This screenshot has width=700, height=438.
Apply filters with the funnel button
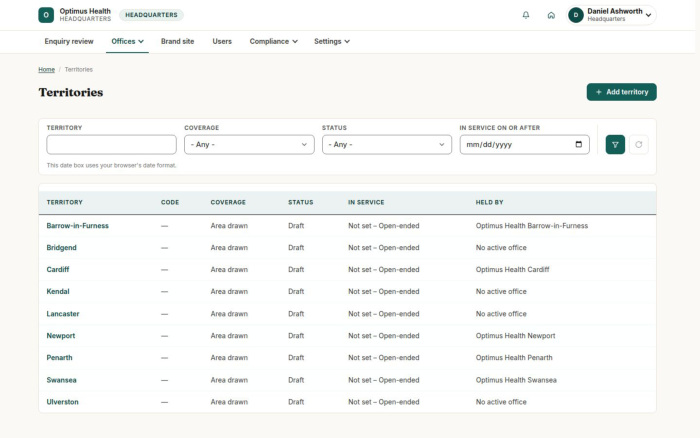point(615,145)
